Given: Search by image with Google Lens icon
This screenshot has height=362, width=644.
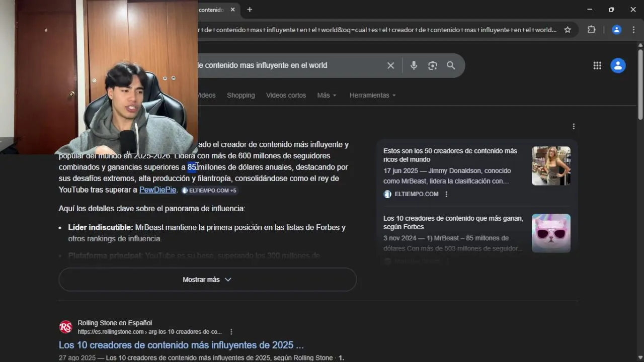Looking at the screenshot, I should tap(433, 65).
